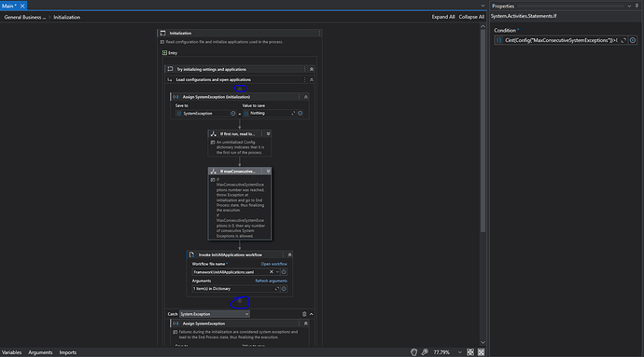The image size is (644, 357).
Task: Click designer scrollbar down arrow
Action: 483,342
